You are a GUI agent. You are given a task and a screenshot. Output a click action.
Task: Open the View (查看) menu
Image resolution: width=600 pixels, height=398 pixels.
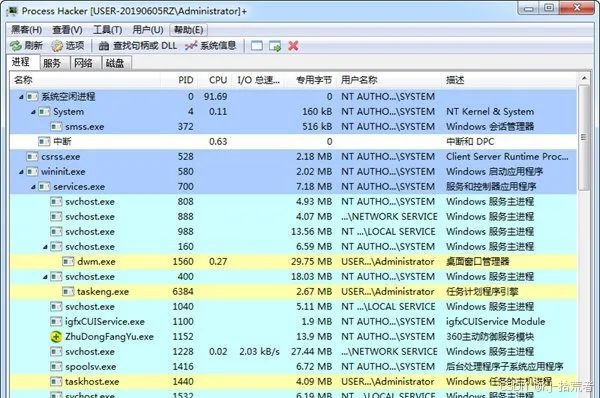pyautogui.click(x=67, y=30)
